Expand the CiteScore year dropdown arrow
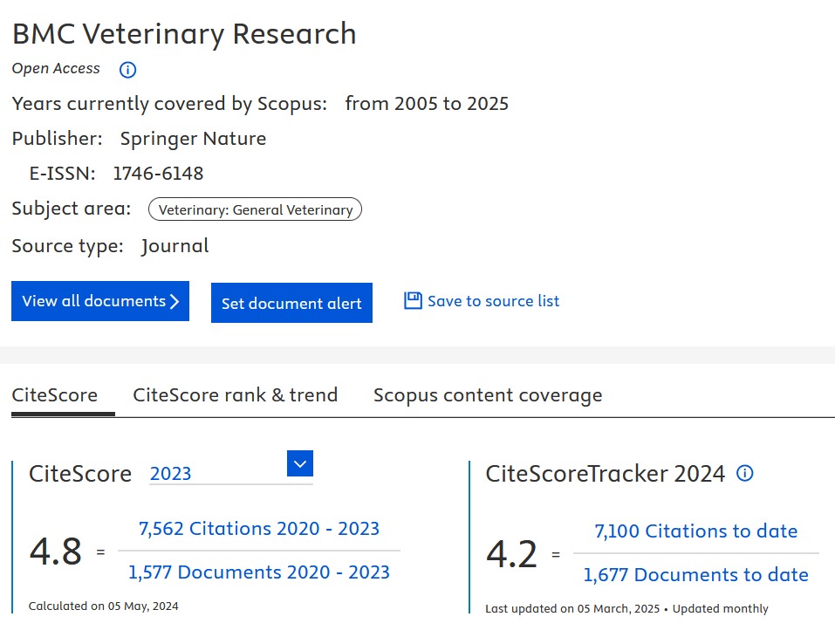835x644 pixels. [299, 464]
